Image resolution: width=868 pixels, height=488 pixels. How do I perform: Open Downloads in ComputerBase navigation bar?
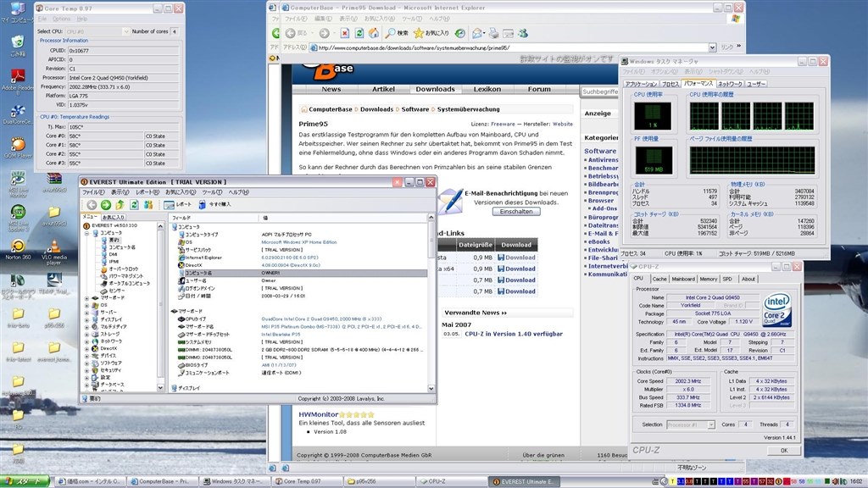pyautogui.click(x=435, y=89)
